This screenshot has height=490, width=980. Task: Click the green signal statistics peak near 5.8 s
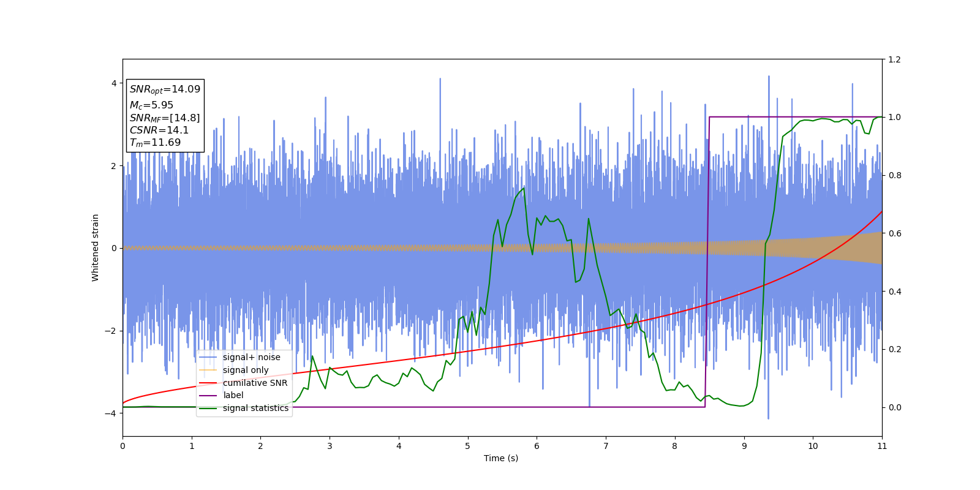(x=523, y=188)
